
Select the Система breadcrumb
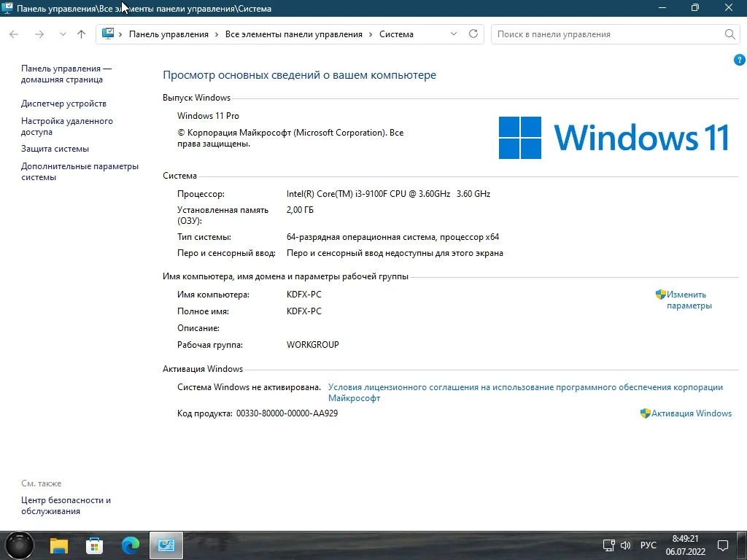396,34
